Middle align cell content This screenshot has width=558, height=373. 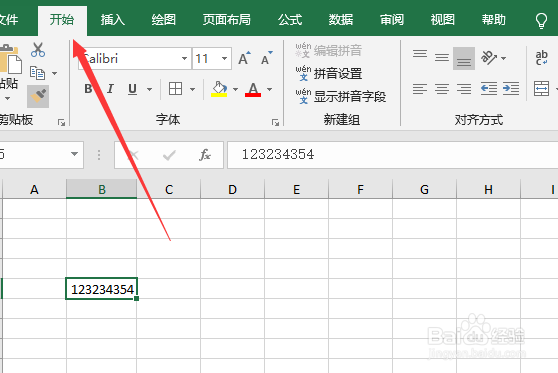pyautogui.click(x=442, y=57)
